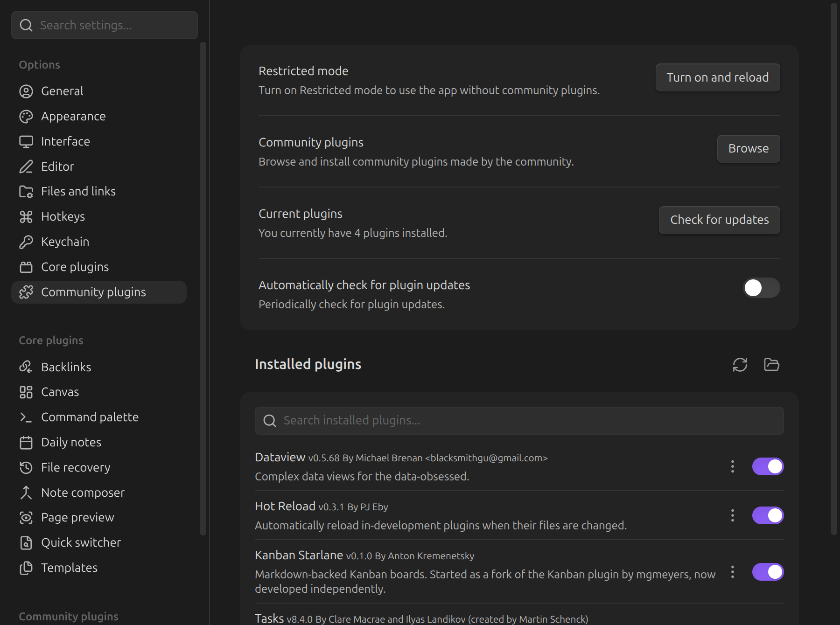
Task: Open the plugins folder icon
Action: pos(771,365)
